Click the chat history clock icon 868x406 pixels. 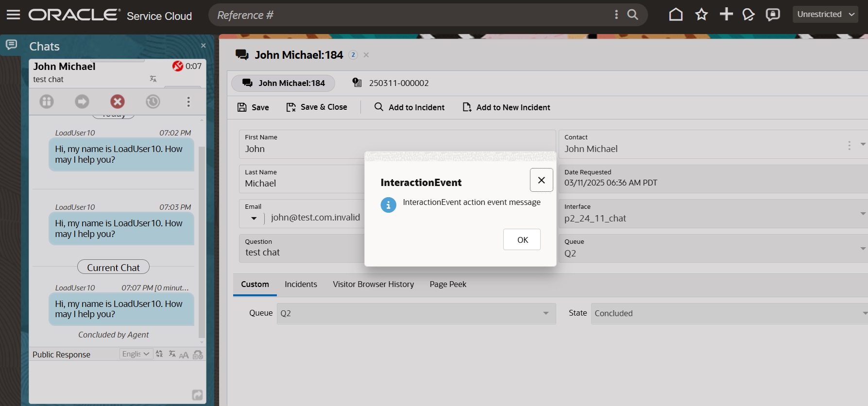tap(153, 101)
